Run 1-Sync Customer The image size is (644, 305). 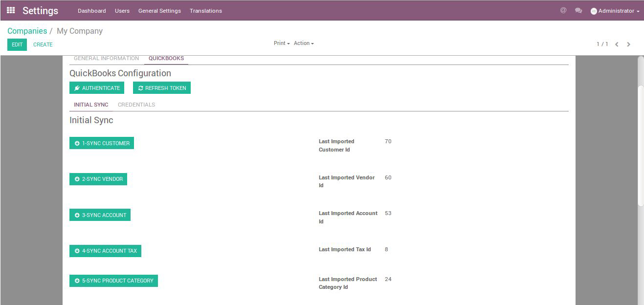click(x=102, y=143)
